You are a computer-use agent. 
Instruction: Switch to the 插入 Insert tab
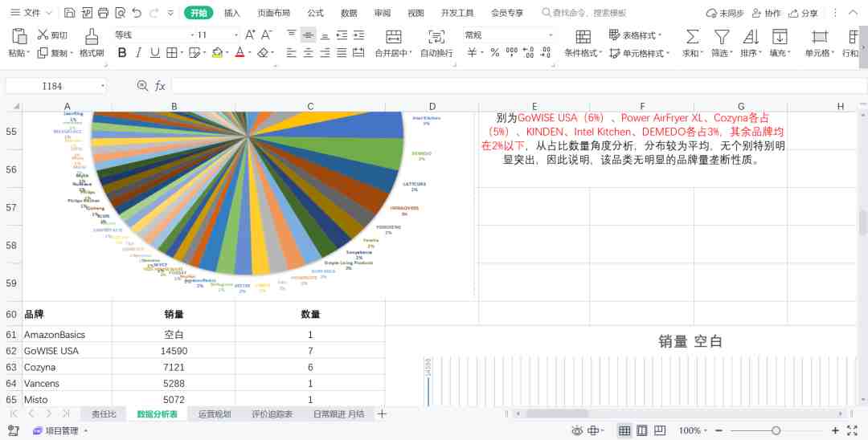click(x=232, y=13)
